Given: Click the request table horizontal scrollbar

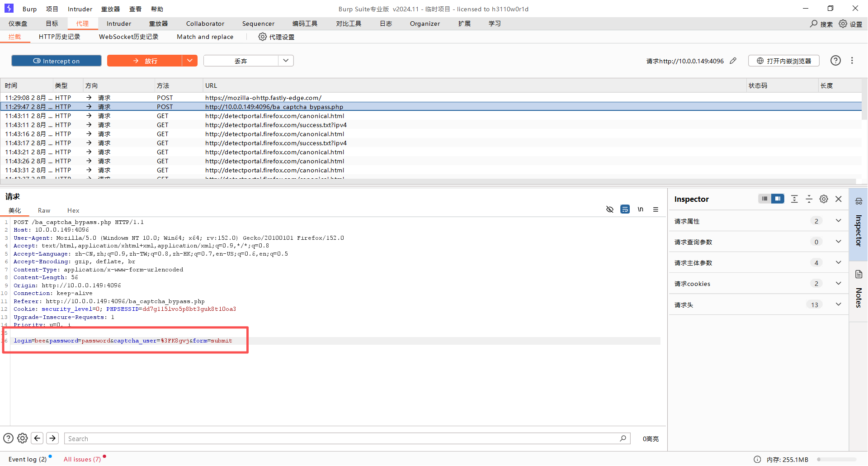Looking at the screenshot, I should (x=427, y=181).
